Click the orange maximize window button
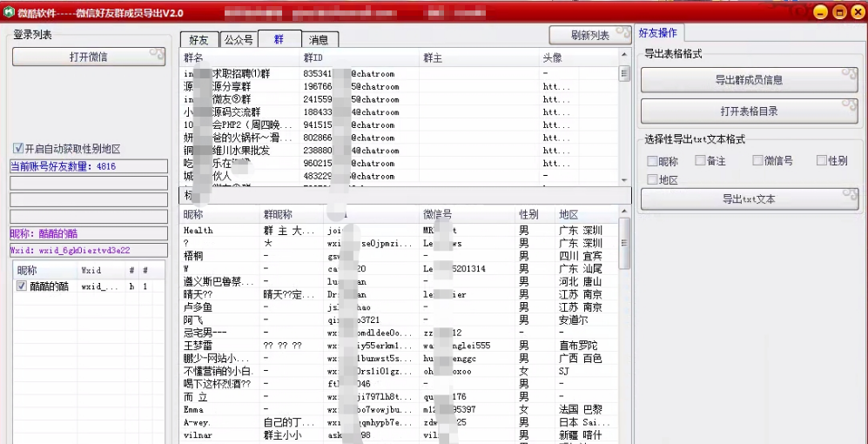Screen dimensions: 868x444 click(x=839, y=12)
